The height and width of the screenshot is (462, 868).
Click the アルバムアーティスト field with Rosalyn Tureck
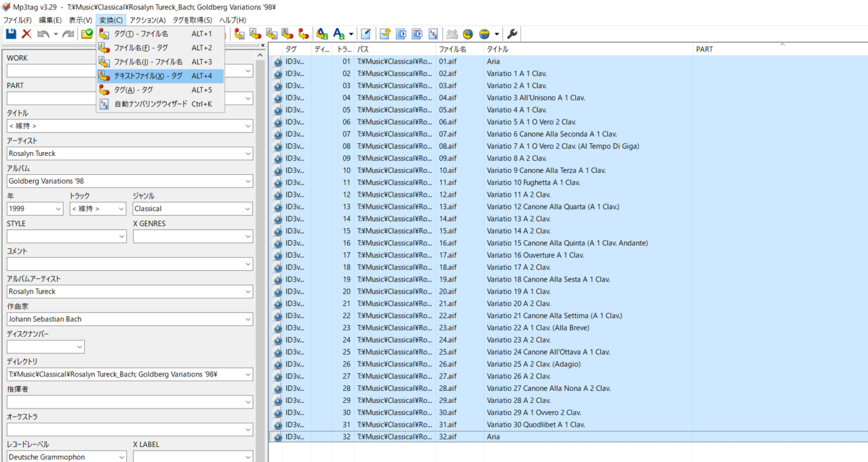pyautogui.click(x=130, y=292)
